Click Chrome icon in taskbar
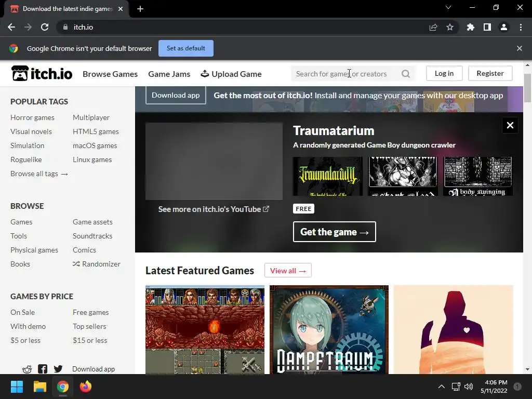532x399 pixels. [63, 387]
